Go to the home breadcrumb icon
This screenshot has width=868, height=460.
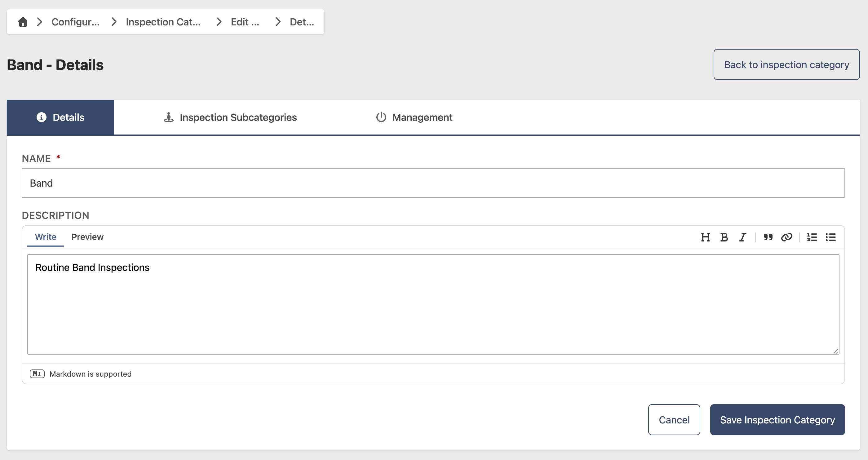coord(23,22)
